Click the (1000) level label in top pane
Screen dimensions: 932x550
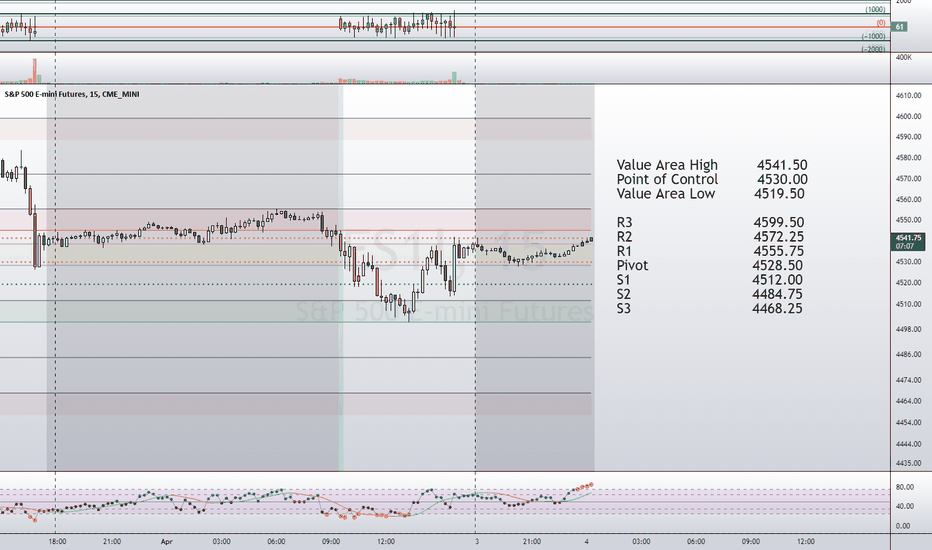[x=875, y=10]
